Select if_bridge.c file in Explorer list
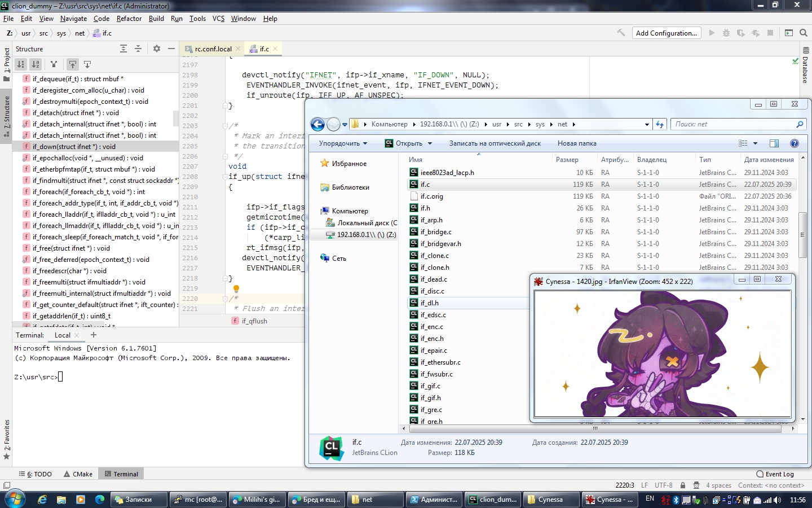Viewport: 812px width, 508px height. click(x=436, y=232)
